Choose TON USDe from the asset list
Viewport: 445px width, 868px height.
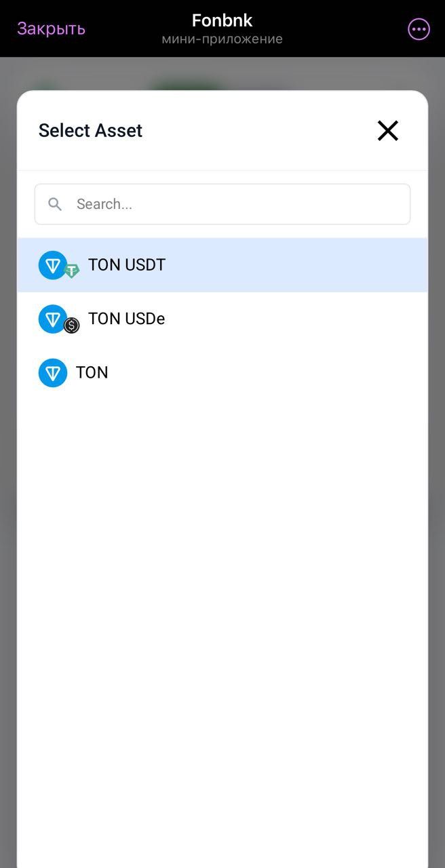(x=222, y=319)
